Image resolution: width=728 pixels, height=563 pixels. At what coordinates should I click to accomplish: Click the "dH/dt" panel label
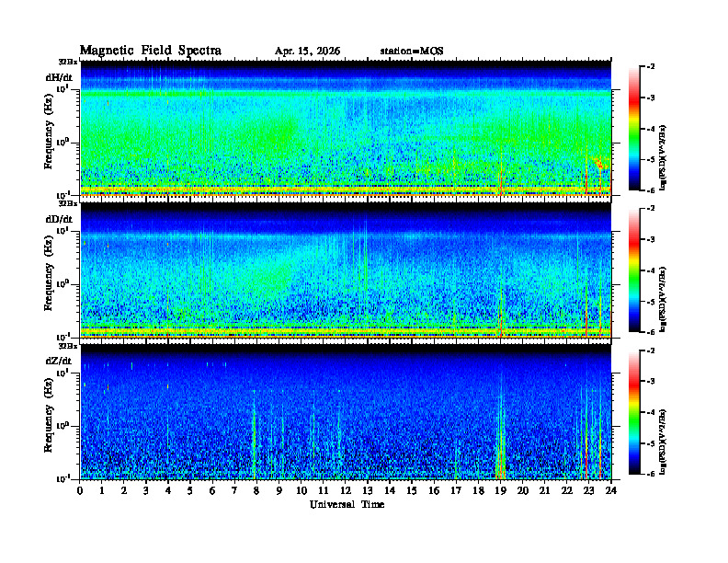(59, 77)
